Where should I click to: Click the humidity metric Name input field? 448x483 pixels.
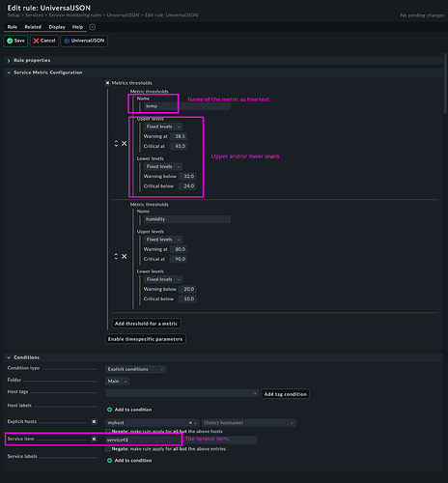pos(187,219)
